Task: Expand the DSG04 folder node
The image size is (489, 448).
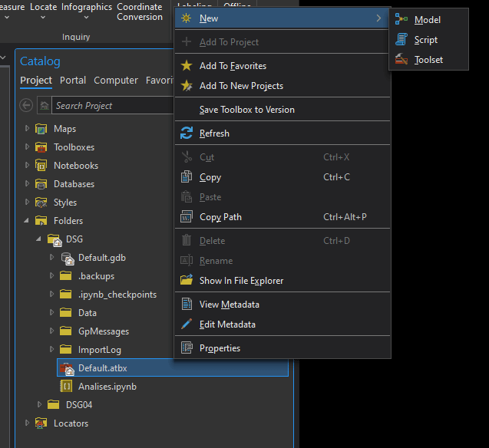Action: (x=40, y=405)
